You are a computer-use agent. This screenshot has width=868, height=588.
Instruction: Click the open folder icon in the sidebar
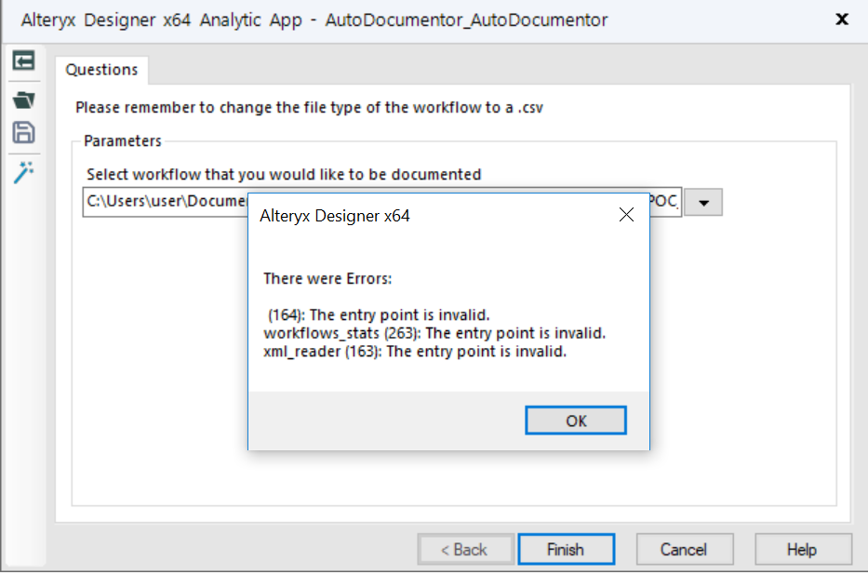[23, 99]
